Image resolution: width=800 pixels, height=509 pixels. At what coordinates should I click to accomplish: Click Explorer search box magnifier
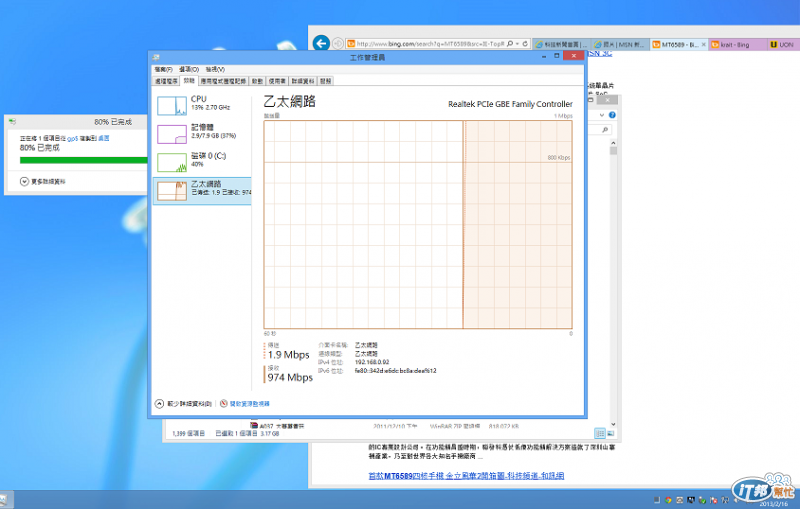[605, 130]
